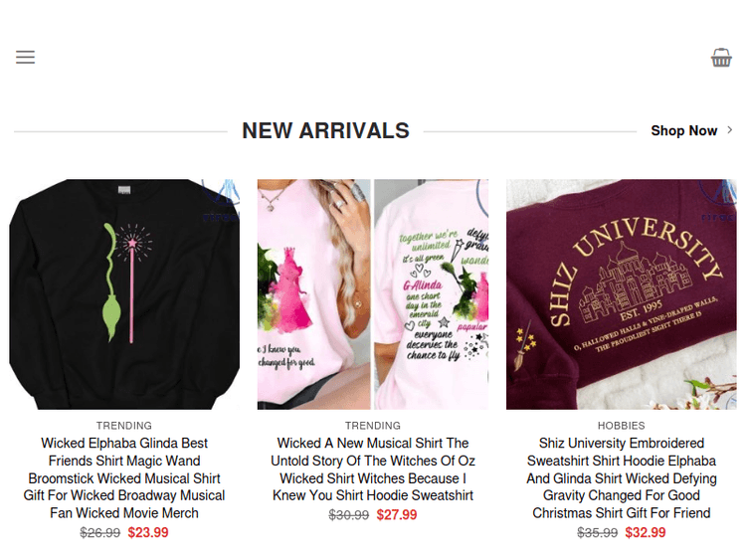Select the HOBBIES category label
Image resolution: width=746 pixels, height=560 pixels.
pos(622,426)
